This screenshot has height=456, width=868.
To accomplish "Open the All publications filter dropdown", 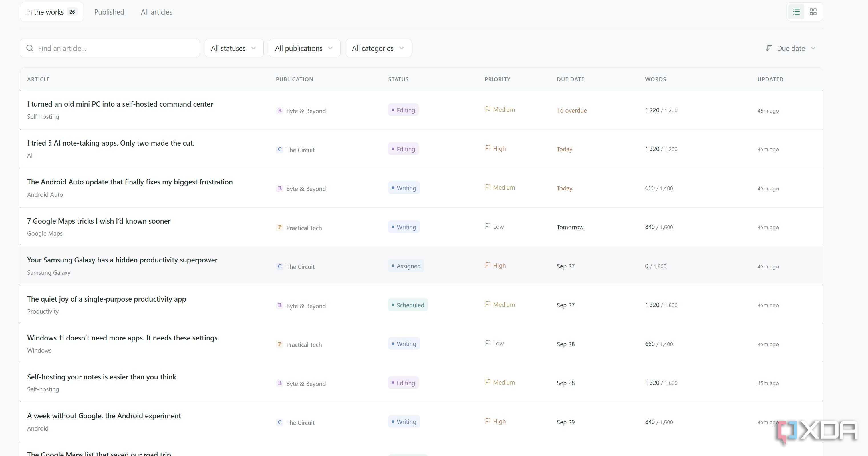I will 304,48.
